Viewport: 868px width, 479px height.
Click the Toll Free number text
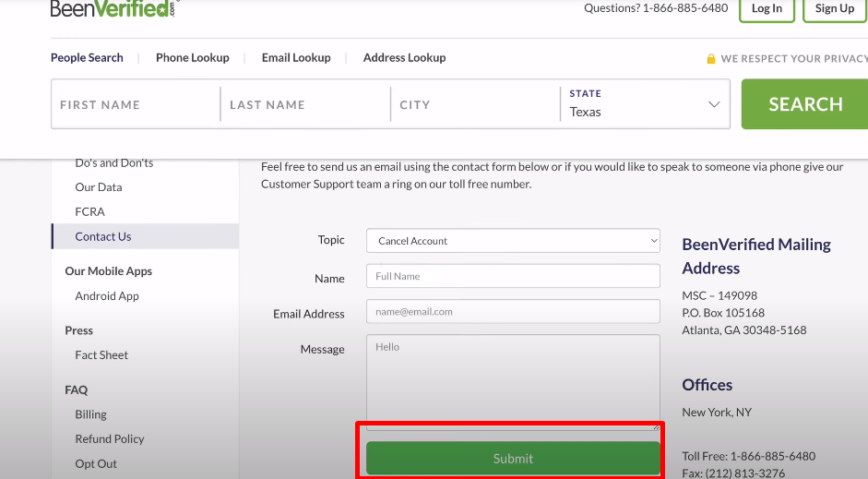pyautogui.click(x=748, y=456)
